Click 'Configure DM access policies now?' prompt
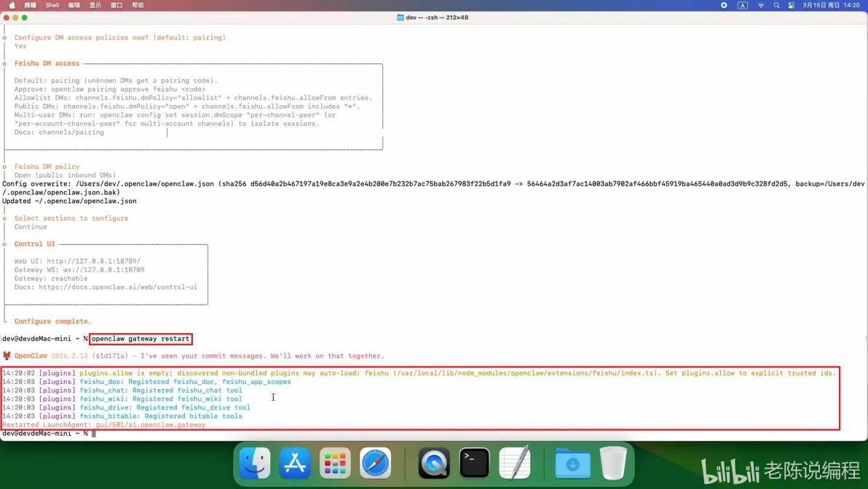 click(x=120, y=38)
